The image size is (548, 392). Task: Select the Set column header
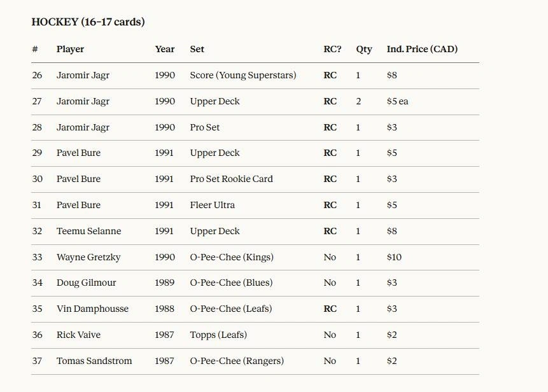[197, 49]
